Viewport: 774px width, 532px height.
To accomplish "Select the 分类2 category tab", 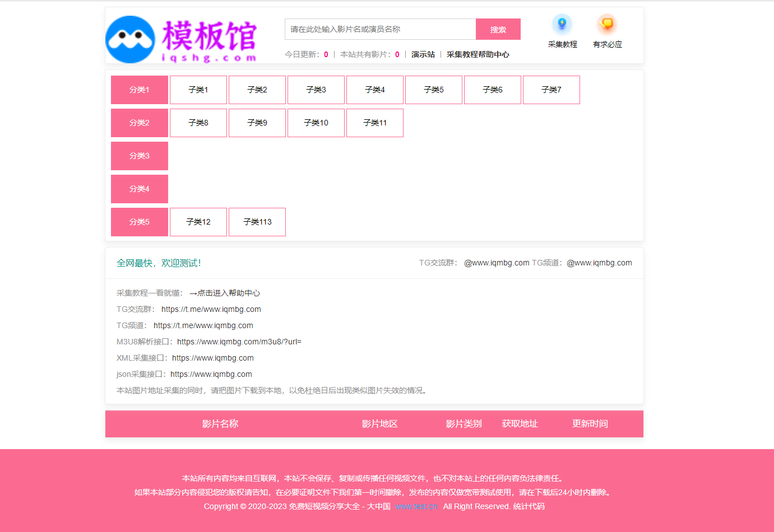I will tap(140, 123).
